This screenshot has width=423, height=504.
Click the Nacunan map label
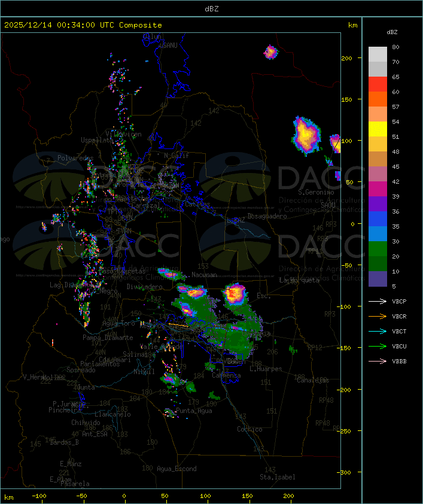pyautogui.click(x=204, y=275)
